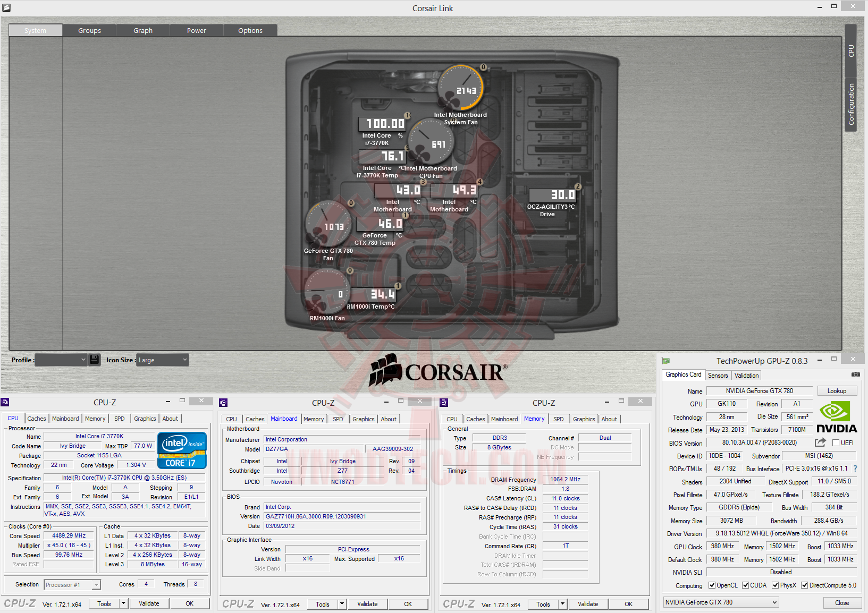Click the Intel Core i7-3770K load readout
868x613 pixels.
point(382,124)
